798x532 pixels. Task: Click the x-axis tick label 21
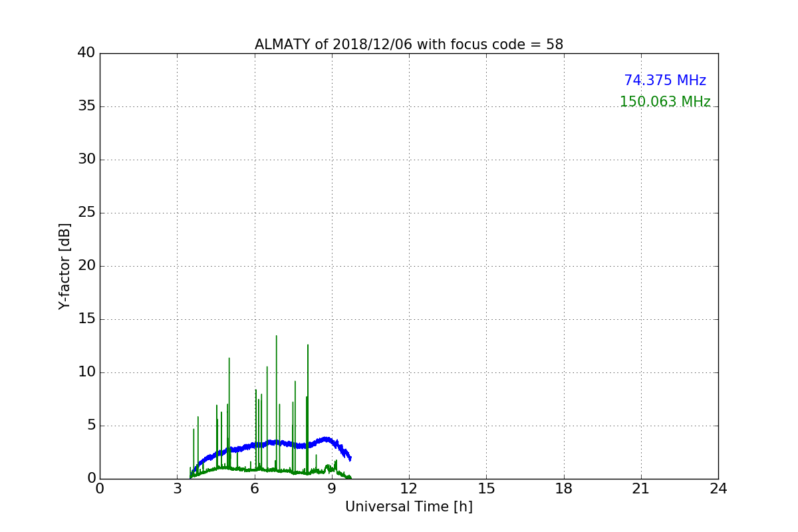pos(641,489)
